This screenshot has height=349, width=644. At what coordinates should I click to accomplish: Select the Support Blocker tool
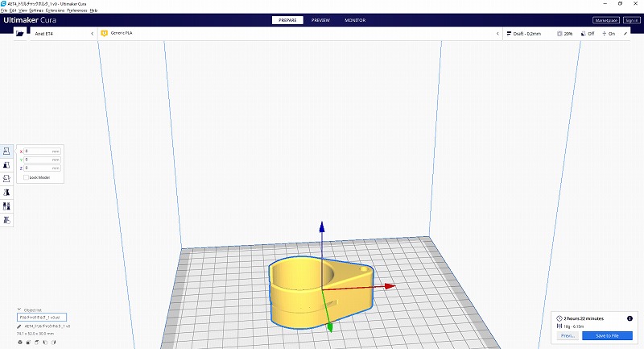pos(6,219)
